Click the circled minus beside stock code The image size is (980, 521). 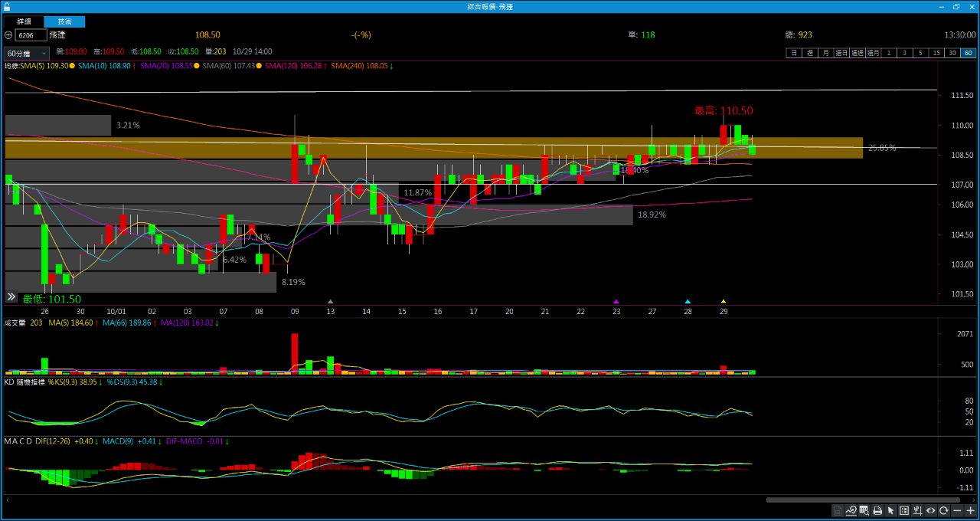pyautogui.click(x=8, y=35)
